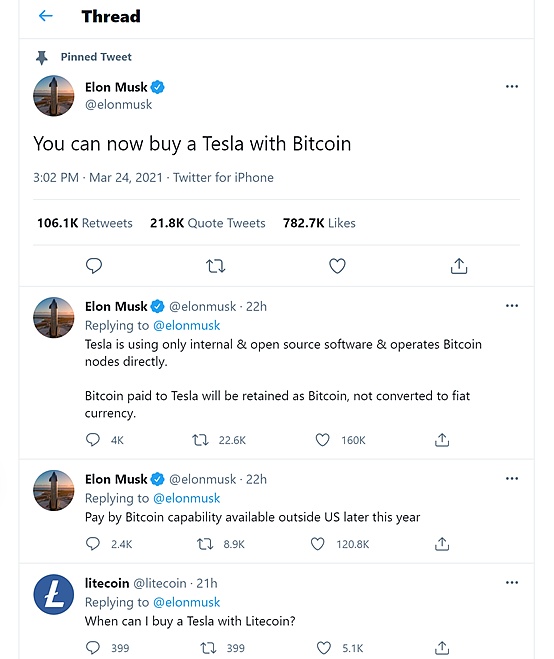Screen dimensions: 554x659
Task: Retweet the litecoin reply with 399 retweets
Action: 208,648
